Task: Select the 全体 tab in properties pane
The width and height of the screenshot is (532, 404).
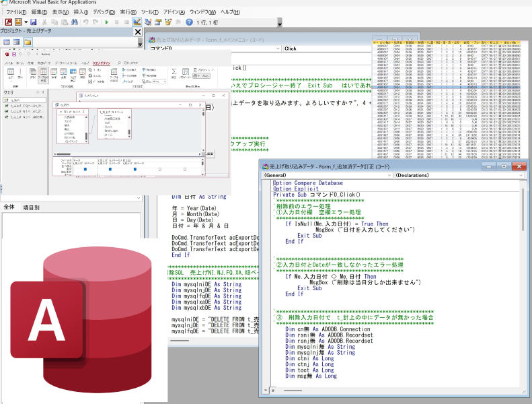Action: [x=9, y=207]
